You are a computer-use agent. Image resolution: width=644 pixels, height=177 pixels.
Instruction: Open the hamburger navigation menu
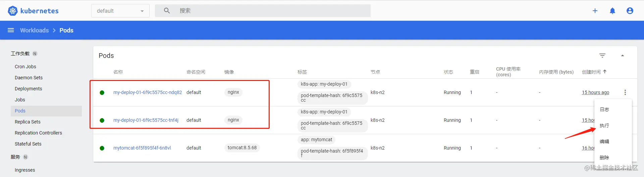pos(11,30)
